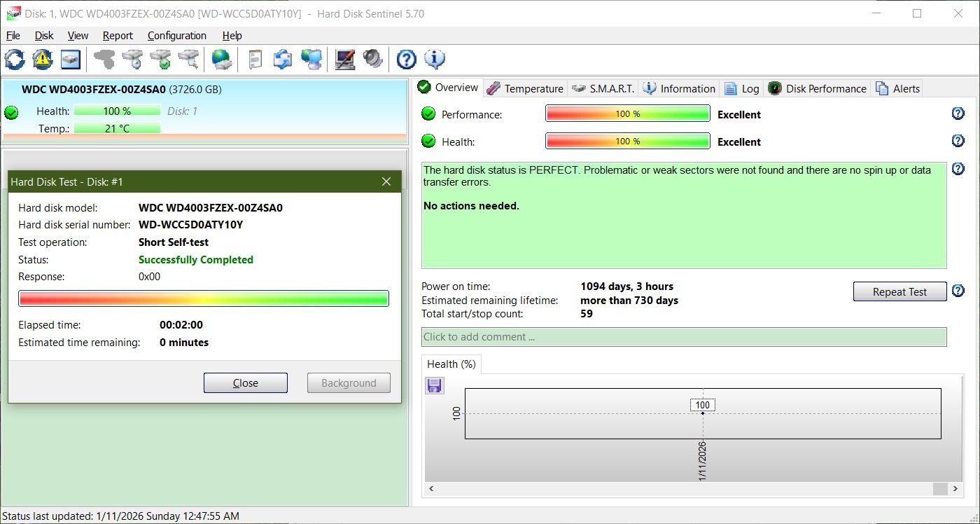This screenshot has height=524, width=980.
Task: Save the health chart with the floppy icon
Action: (434, 385)
